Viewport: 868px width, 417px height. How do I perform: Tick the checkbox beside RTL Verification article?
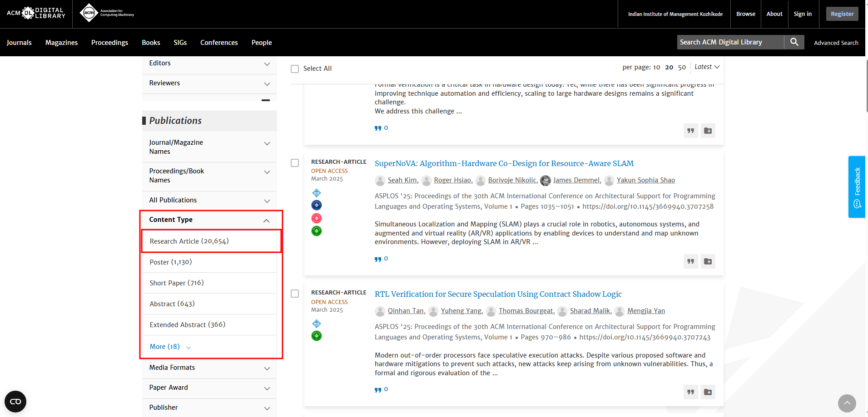tap(295, 294)
